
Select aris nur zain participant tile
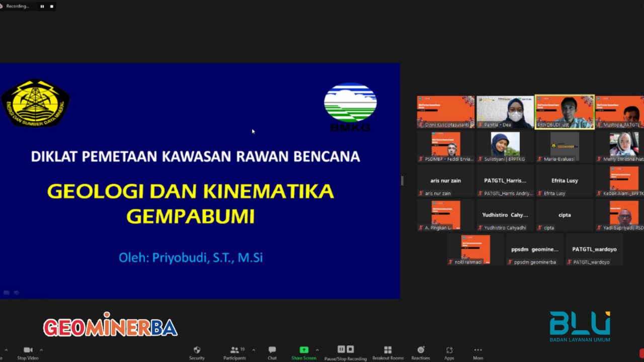[x=446, y=180]
